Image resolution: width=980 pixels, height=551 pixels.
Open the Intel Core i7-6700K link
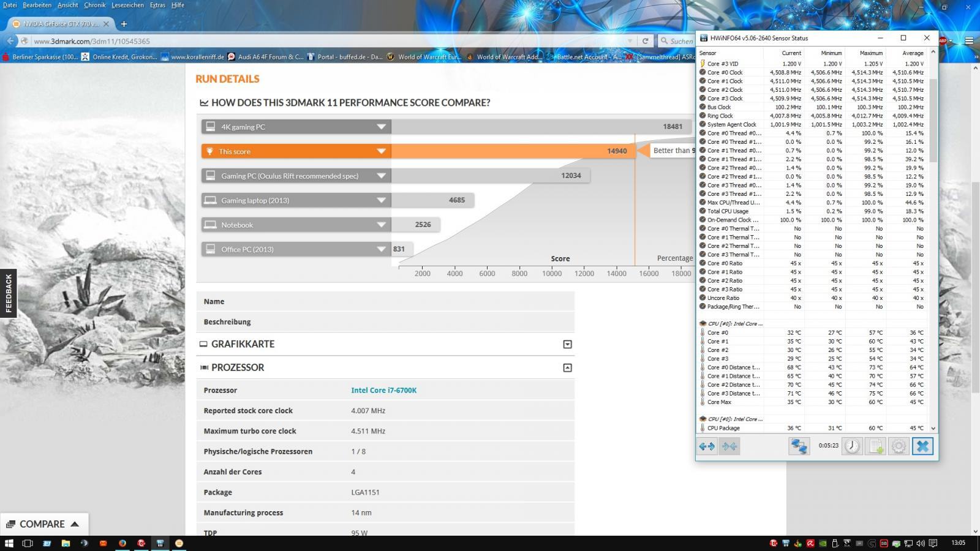(x=383, y=390)
